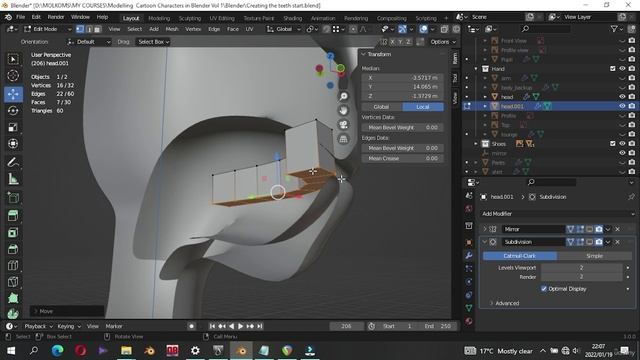Select the Bevel tool
The height and width of the screenshot is (360, 640).
point(13,249)
